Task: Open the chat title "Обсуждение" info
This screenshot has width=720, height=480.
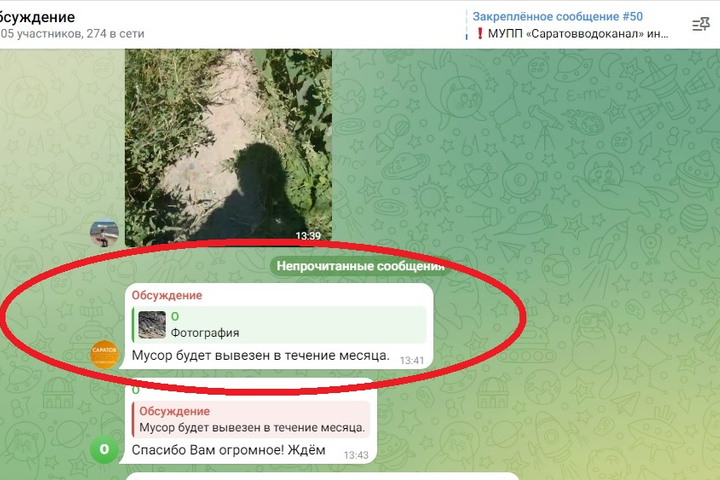Action: coord(37,17)
